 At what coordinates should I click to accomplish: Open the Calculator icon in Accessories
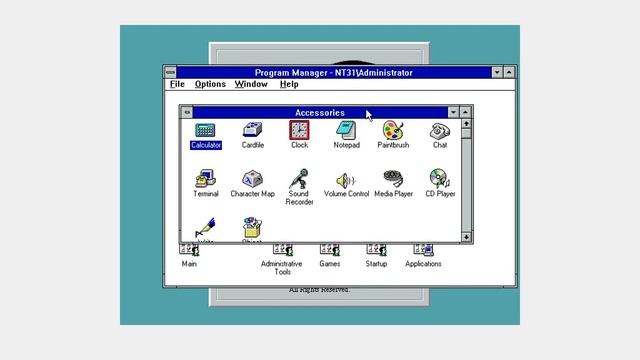pyautogui.click(x=205, y=130)
